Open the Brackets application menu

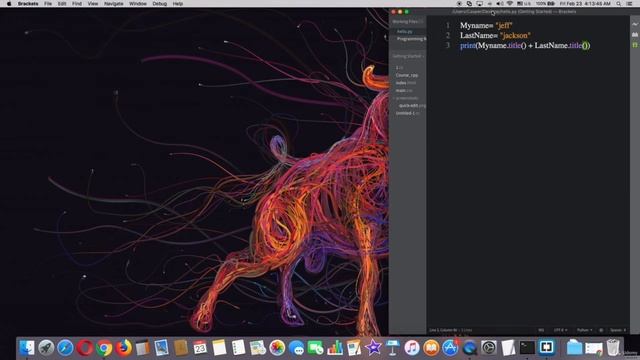(28, 4)
